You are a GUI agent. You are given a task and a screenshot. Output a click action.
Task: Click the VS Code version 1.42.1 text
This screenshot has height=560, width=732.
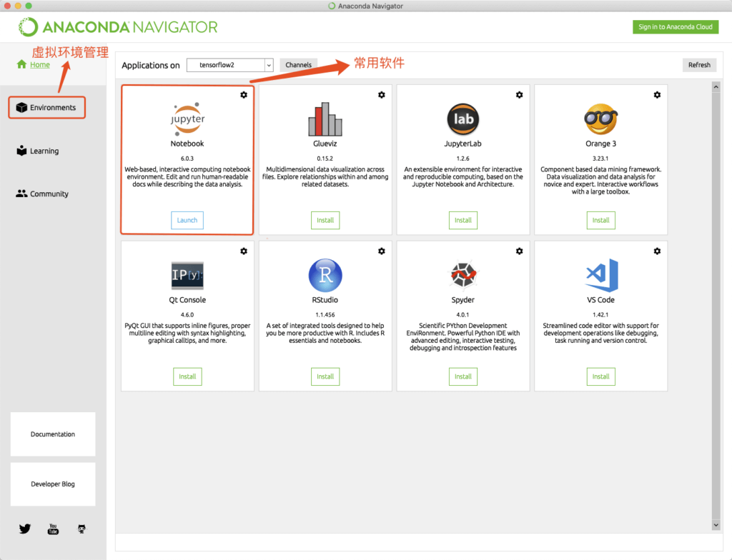[x=600, y=315]
